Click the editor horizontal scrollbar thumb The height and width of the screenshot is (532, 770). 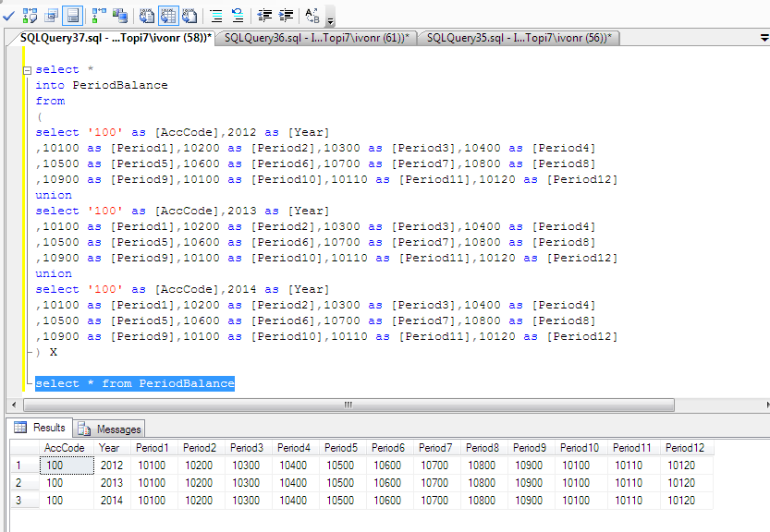click(348, 405)
